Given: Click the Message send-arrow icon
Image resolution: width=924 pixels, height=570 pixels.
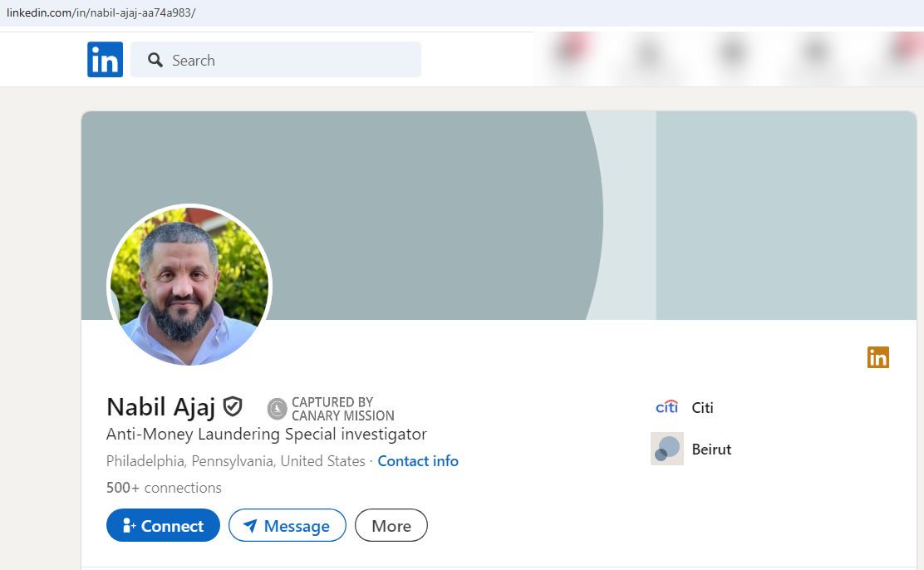Looking at the screenshot, I should pyautogui.click(x=250, y=525).
